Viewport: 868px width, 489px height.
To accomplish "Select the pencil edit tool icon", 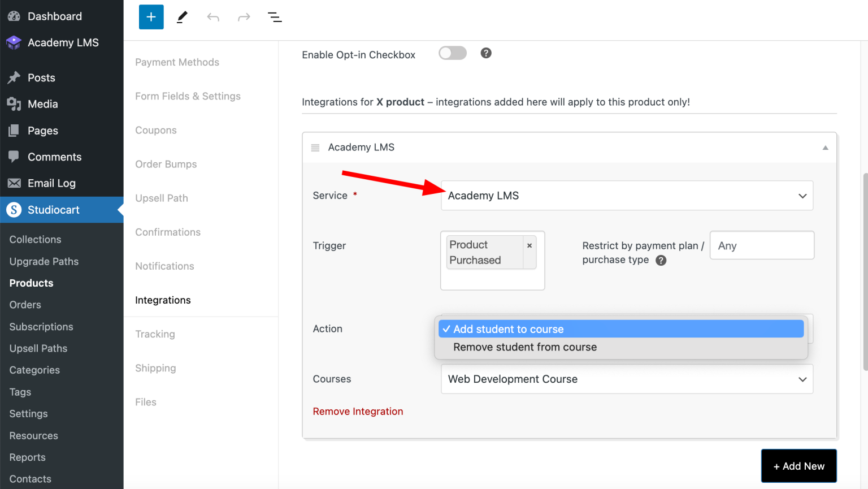I will tap(182, 18).
